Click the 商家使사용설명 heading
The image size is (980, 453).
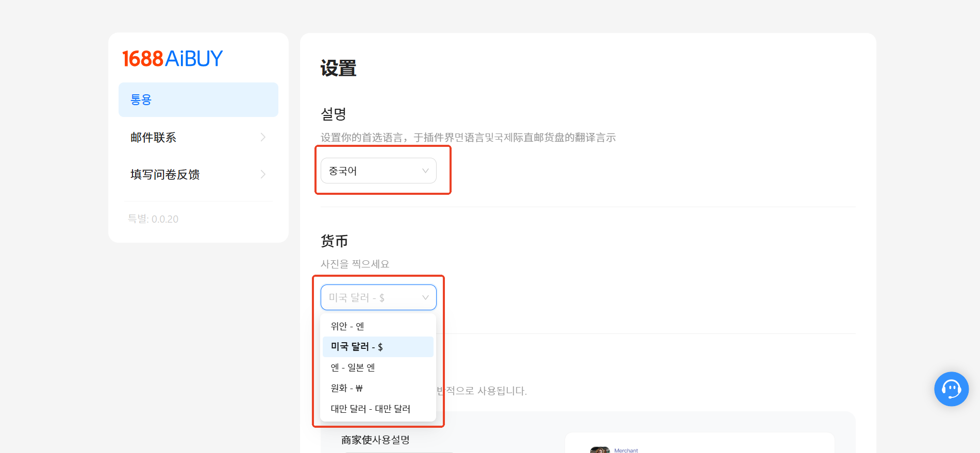click(375, 440)
